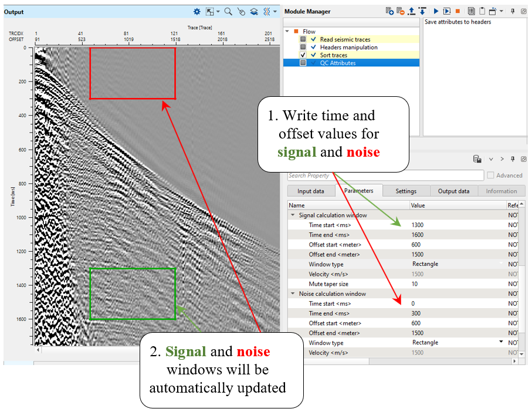
Task: Click the clipboard paste icon in Module Manager
Action: [x=482, y=11]
